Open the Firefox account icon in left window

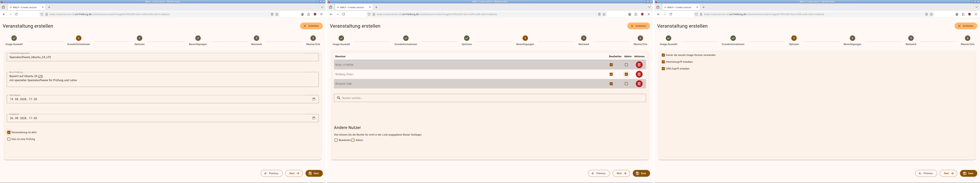pos(302,14)
